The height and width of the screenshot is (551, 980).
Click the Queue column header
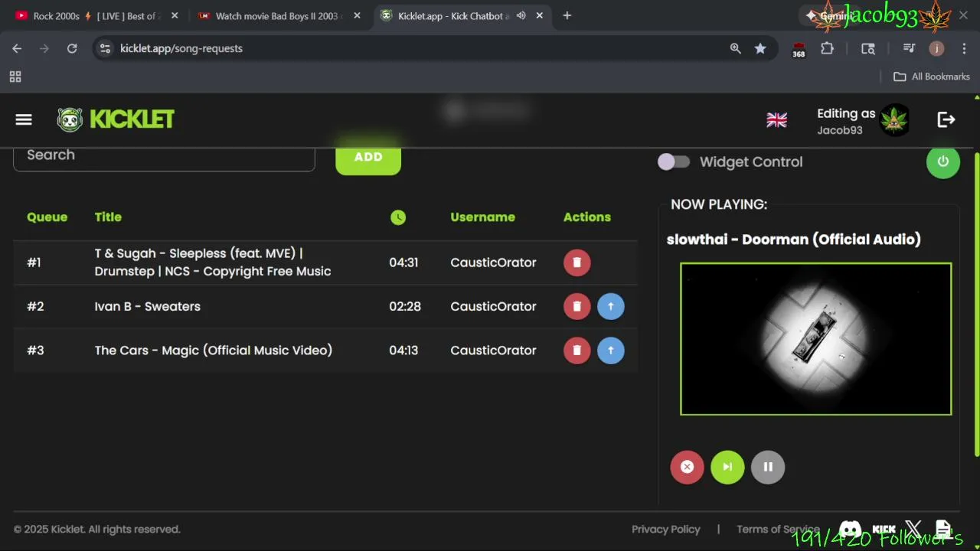pyautogui.click(x=47, y=217)
